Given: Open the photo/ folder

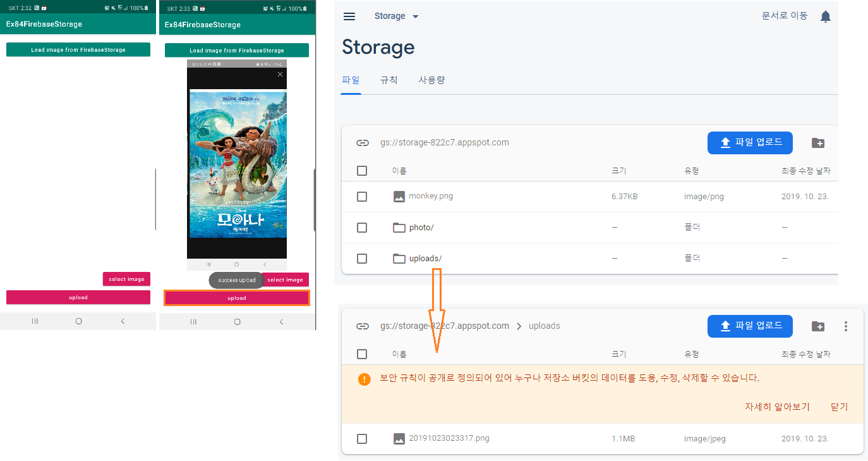Looking at the screenshot, I should click(x=421, y=228).
